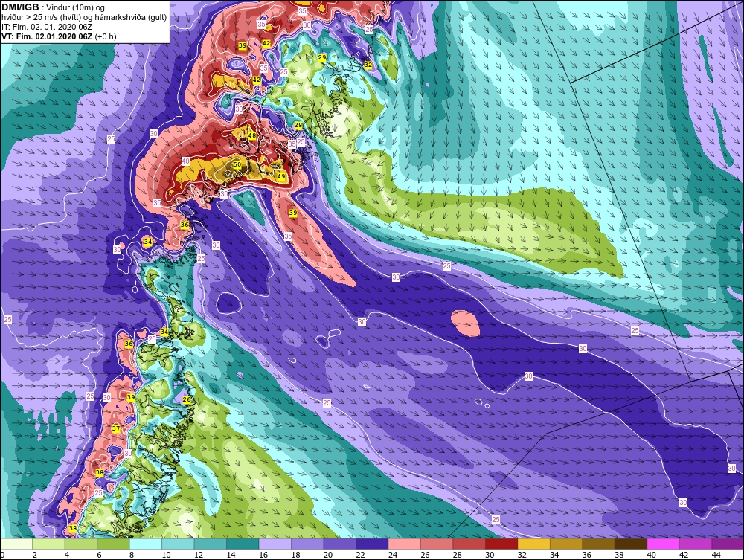This screenshot has height=560, width=744.
Task: Click the '16' number on the legend scale
Action: 263,555
